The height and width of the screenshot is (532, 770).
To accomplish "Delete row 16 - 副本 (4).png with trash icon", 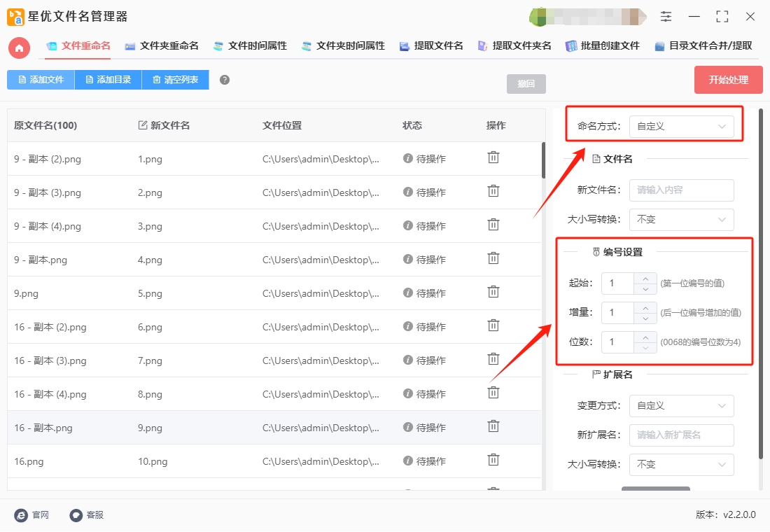I will click(493, 393).
